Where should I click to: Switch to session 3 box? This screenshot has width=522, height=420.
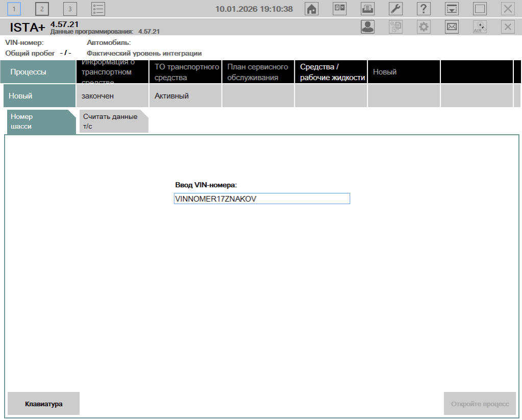pos(70,9)
